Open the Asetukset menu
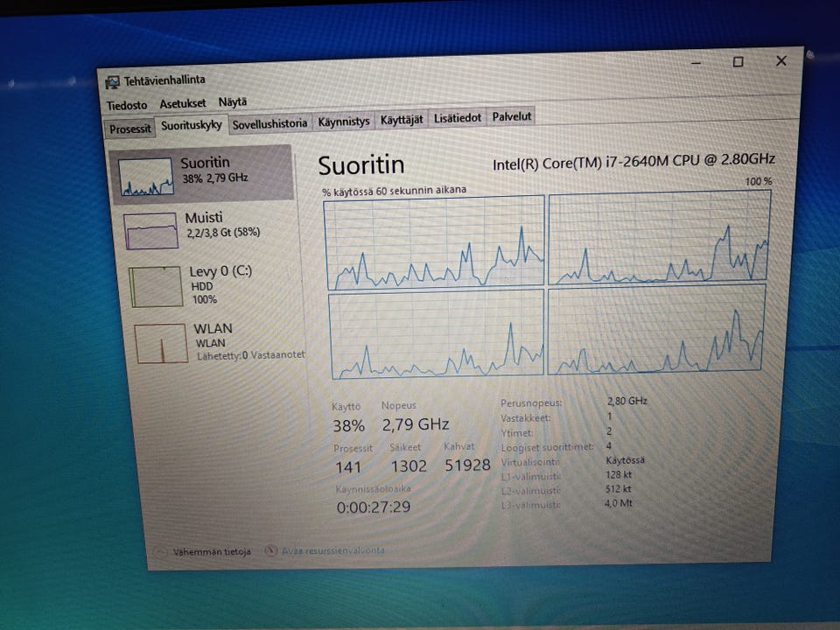The width and height of the screenshot is (840, 630). tap(183, 103)
